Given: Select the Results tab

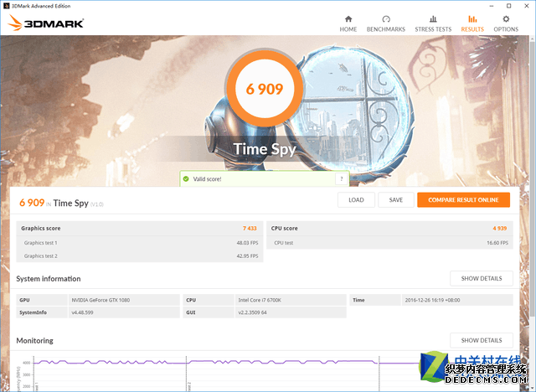Looking at the screenshot, I should (472, 24).
